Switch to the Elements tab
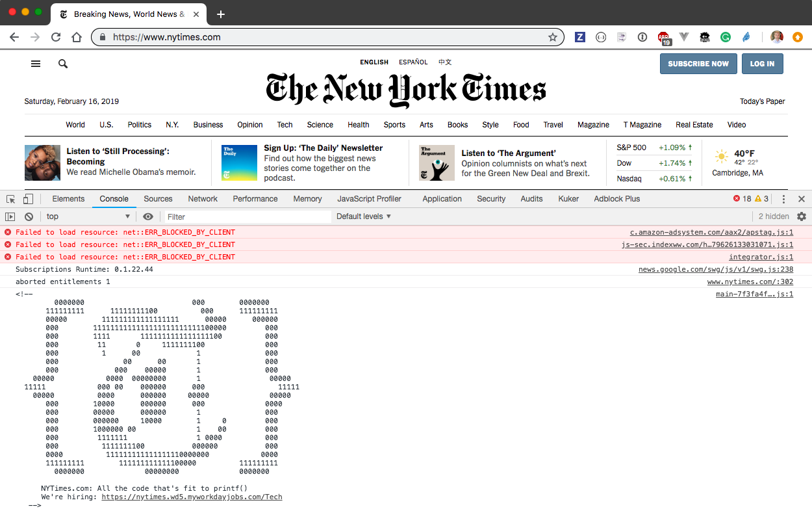The height and width of the screenshot is (509, 812). click(x=68, y=199)
